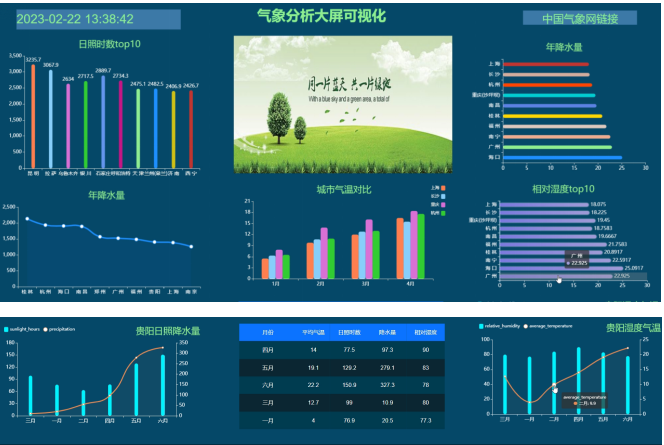664x445 pixels.
Task: Select the 279.1 precipitation cell
Action: click(x=387, y=368)
